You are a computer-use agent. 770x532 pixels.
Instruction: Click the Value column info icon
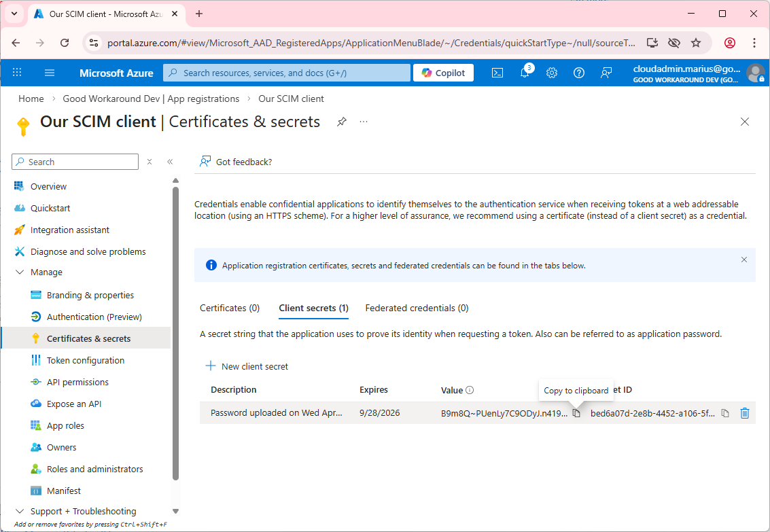(470, 390)
